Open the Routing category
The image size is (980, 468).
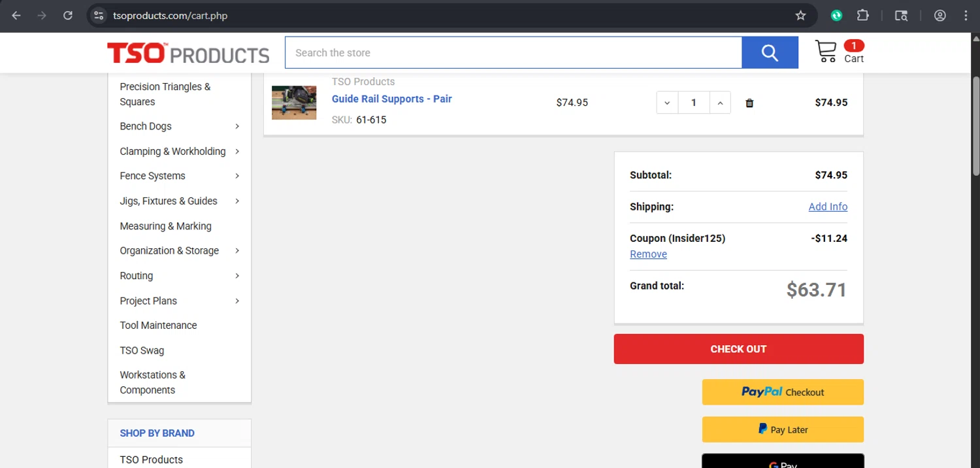(x=136, y=276)
